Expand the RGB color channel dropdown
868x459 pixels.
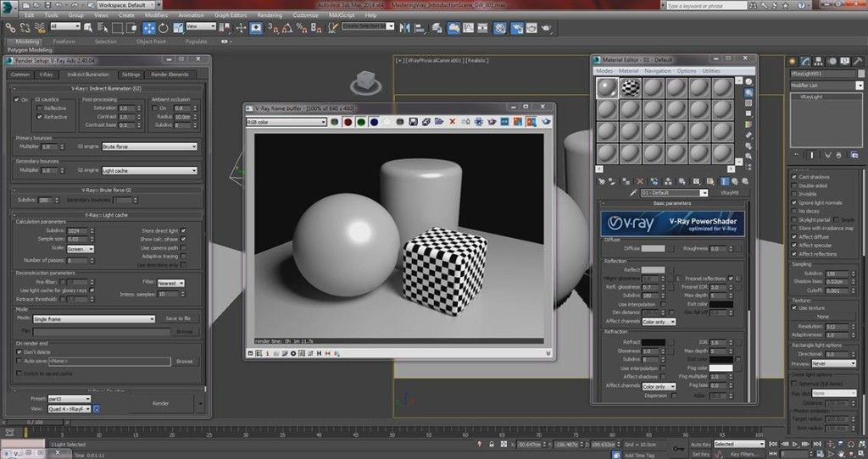[286, 122]
